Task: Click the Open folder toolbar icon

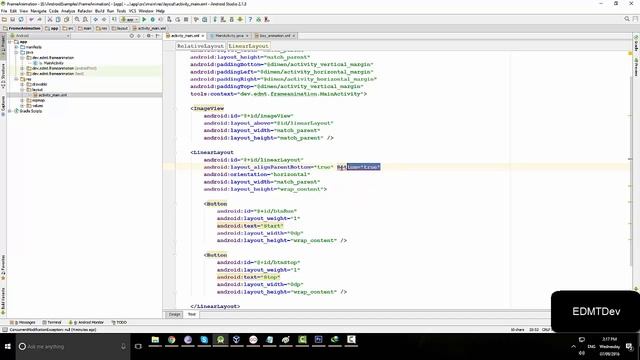Action: 4,19
